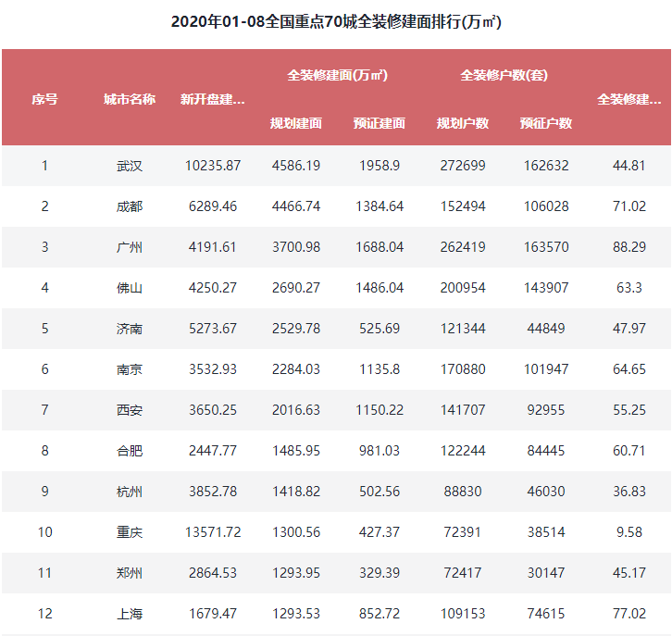Click the truncated 全装修建... column header
The height and width of the screenshot is (636, 672).
[x=629, y=99]
